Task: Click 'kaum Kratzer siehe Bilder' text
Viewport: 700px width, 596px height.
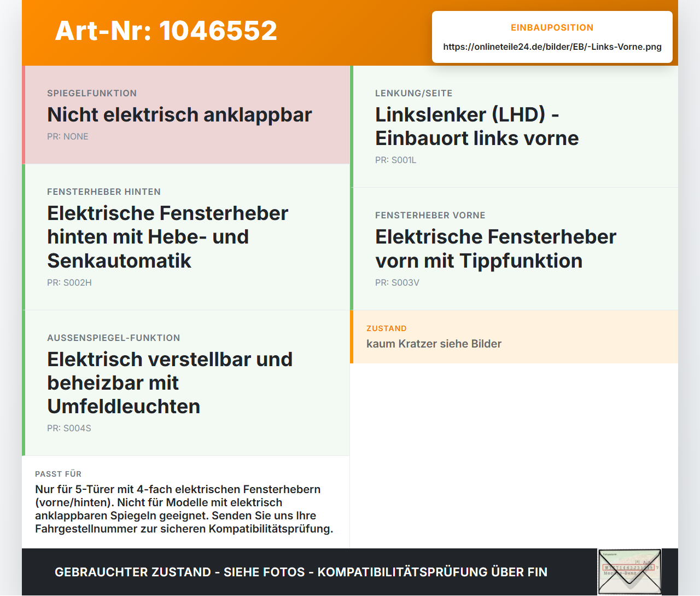Action: [x=434, y=344]
